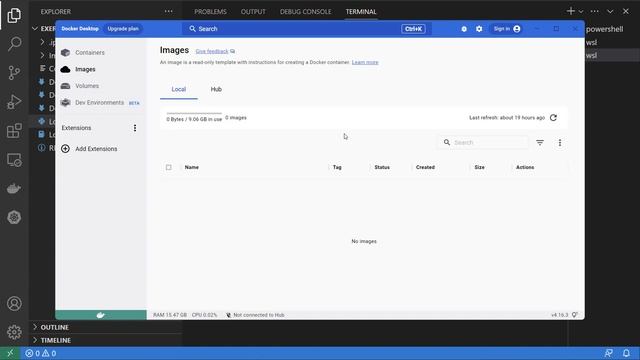Open the Docker whale view in VS Code

click(x=14, y=189)
